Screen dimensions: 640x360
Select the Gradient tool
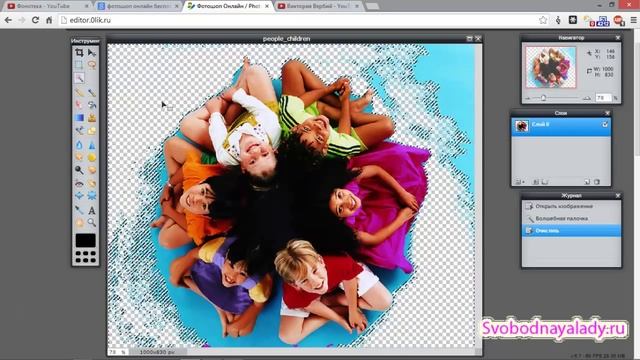coord(79,118)
